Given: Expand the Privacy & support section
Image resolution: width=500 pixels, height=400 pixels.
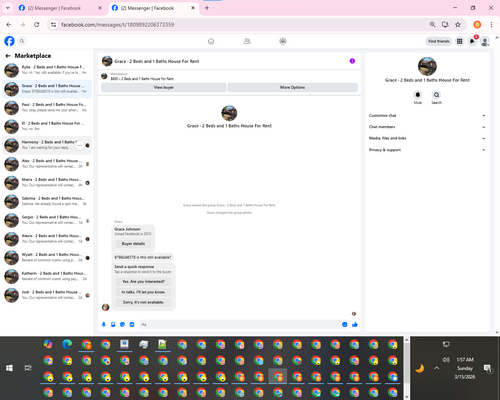Looking at the screenshot, I should pos(427,150).
